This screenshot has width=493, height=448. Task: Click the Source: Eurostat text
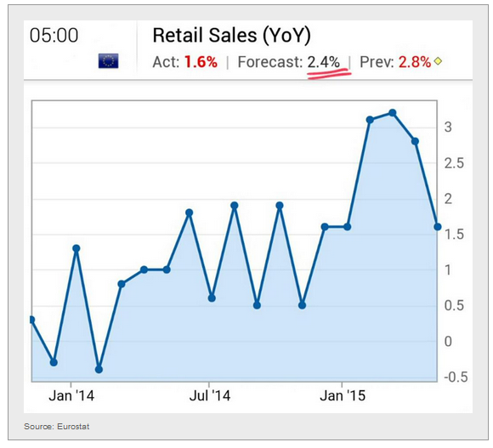[x=57, y=427]
